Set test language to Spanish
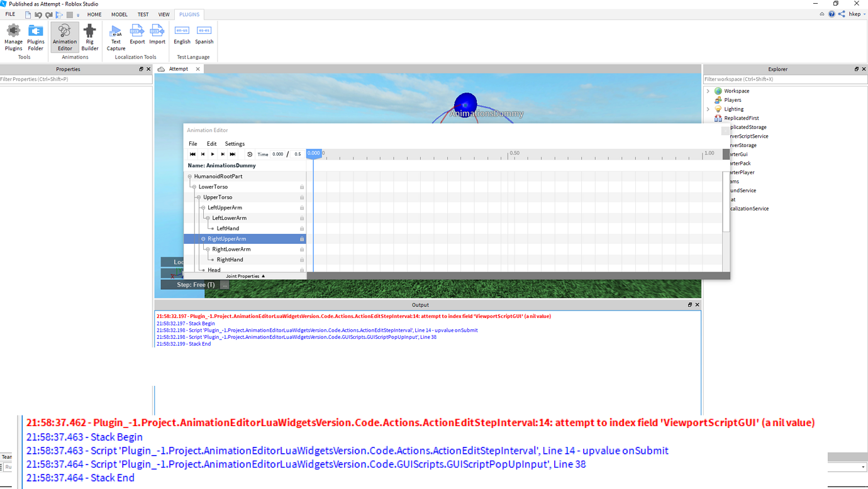The image size is (868, 489). click(x=204, y=35)
